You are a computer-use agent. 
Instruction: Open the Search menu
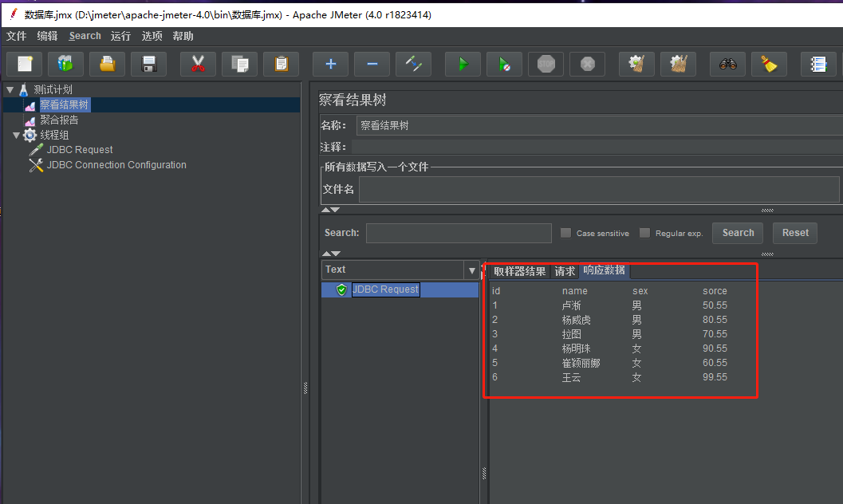85,36
